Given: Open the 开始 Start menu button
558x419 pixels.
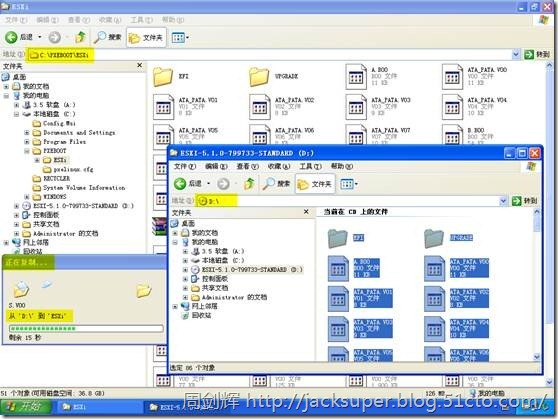Looking at the screenshot, I should click(x=26, y=407).
